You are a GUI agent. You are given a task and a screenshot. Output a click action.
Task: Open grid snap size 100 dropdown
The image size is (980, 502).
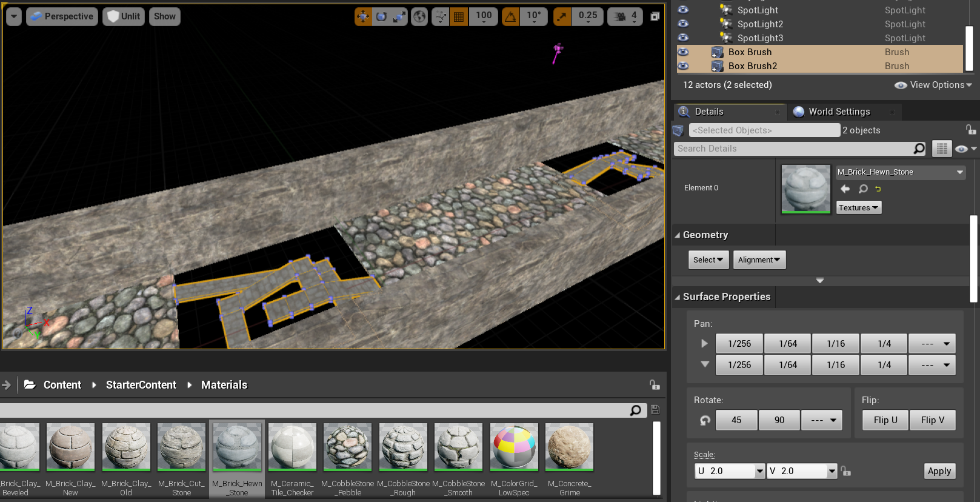tap(484, 16)
